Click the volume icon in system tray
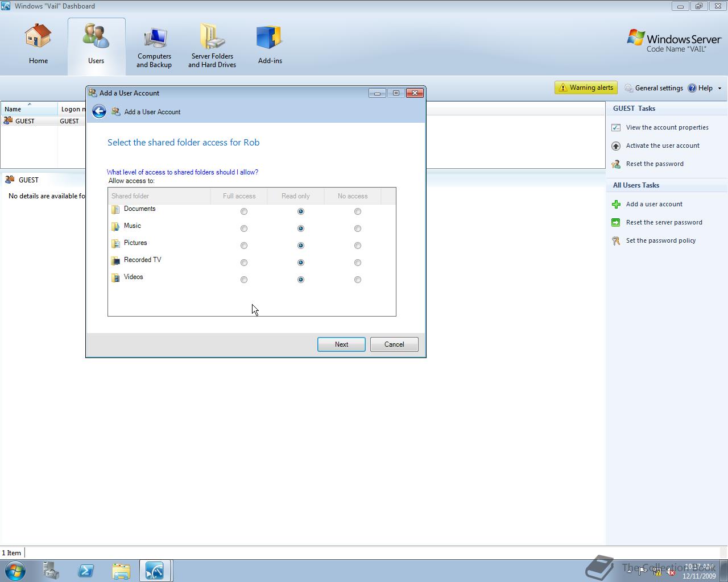The width and height of the screenshot is (728, 582). [x=671, y=572]
